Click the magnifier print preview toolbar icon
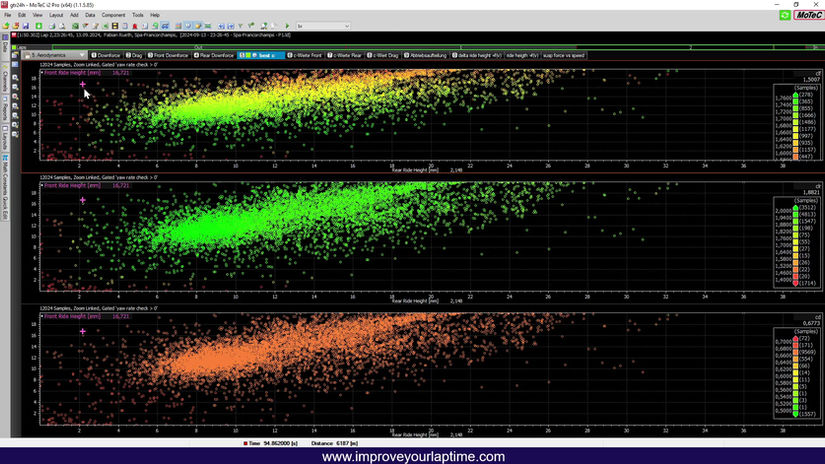Viewport: 825px width, 464px height. pyautogui.click(x=62, y=25)
